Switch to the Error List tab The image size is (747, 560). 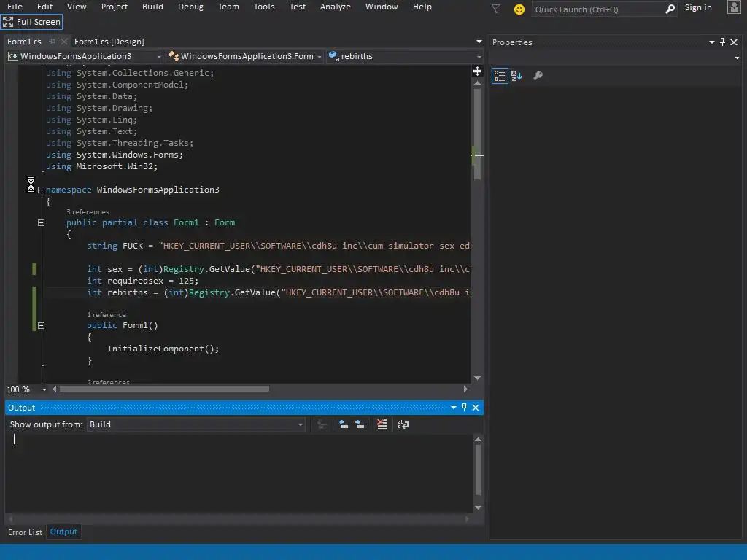click(x=26, y=532)
